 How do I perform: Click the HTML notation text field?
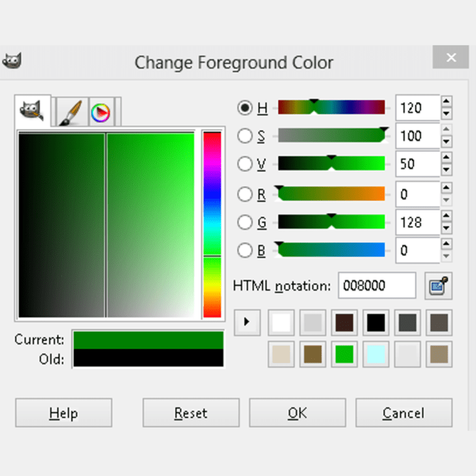[377, 286]
